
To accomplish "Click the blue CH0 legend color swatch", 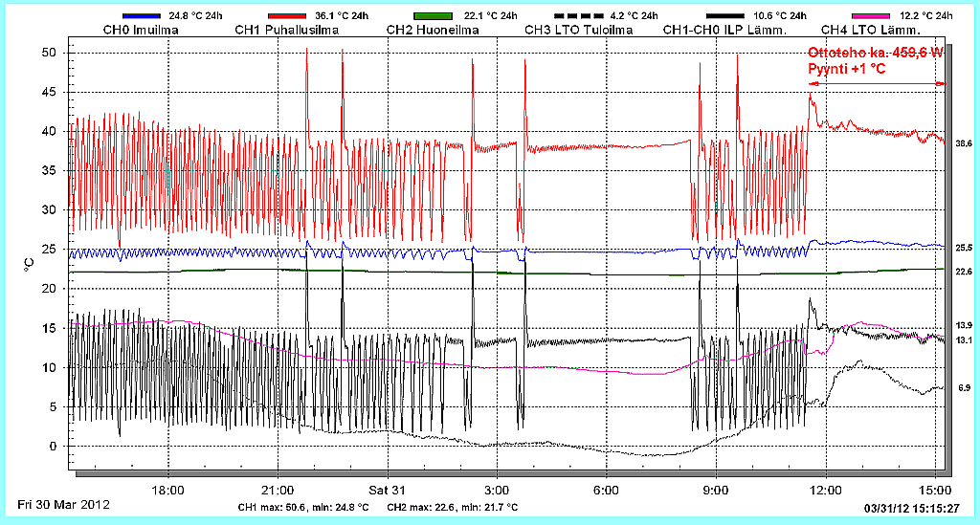I will [x=140, y=16].
